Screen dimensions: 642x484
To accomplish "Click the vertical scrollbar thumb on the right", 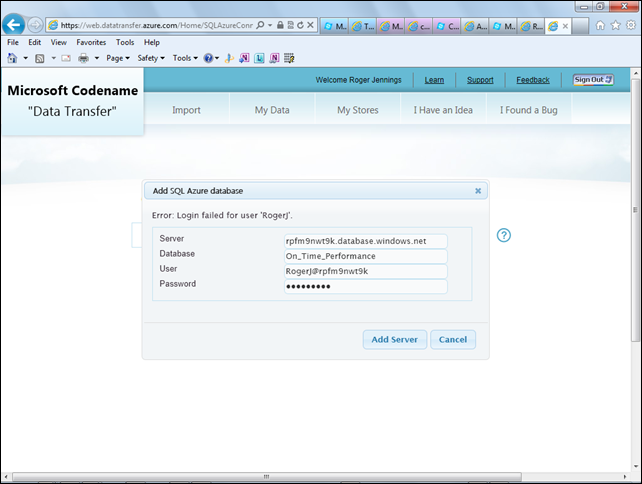I will (635, 210).
